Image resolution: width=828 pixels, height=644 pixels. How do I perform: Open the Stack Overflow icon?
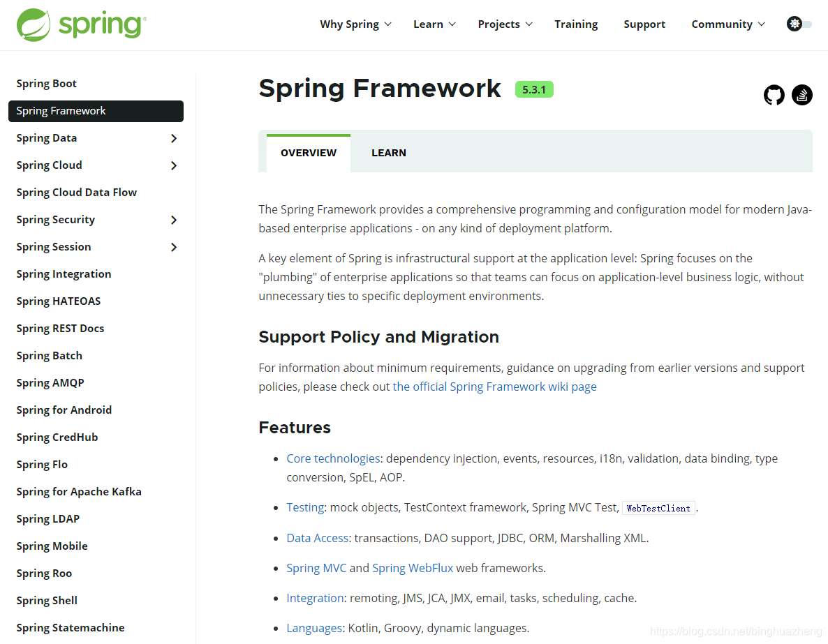point(801,95)
